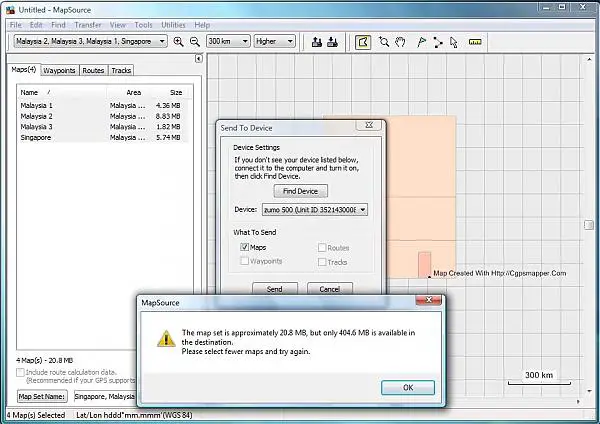Toggle the Routes checkbox in Send To Device
The height and width of the screenshot is (424, 600).
point(322,248)
